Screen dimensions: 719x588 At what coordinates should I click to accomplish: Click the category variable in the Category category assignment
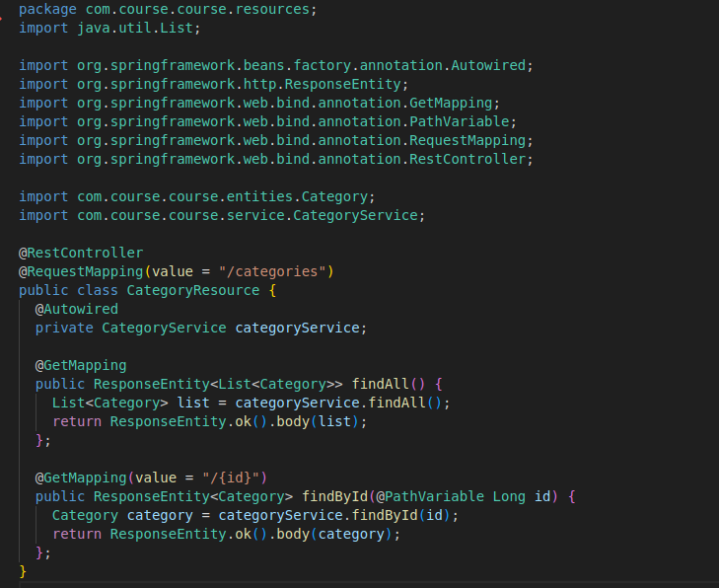tap(160, 515)
